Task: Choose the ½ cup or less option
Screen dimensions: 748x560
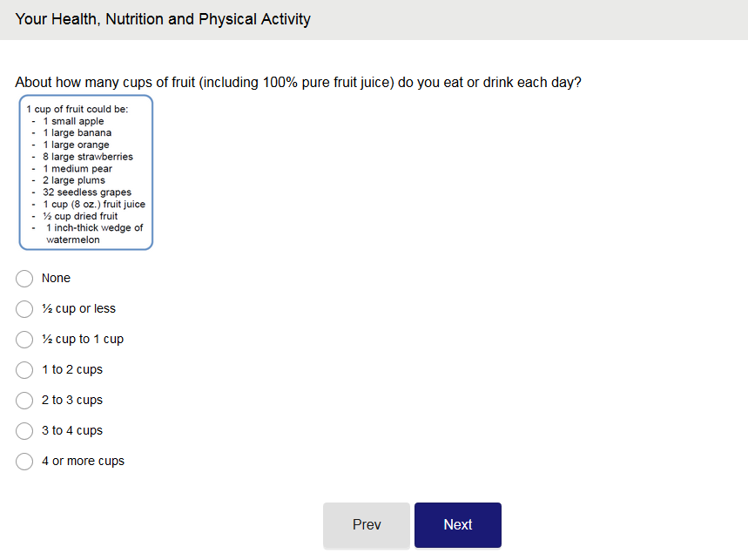Action: 24,309
